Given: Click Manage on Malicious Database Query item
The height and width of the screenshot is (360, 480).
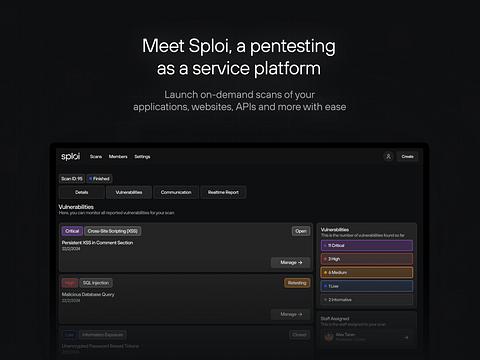Looking at the screenshot, I should point(291,314).
